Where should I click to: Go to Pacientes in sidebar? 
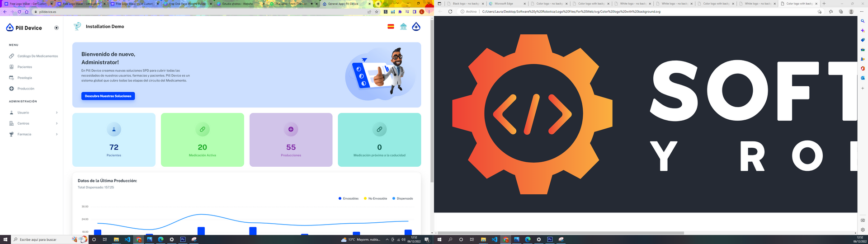24,67
